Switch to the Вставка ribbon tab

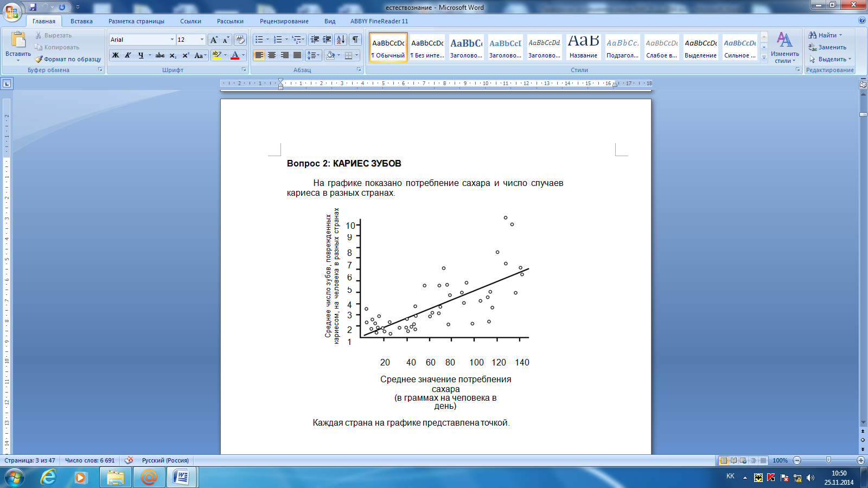(x=81, y=21)
